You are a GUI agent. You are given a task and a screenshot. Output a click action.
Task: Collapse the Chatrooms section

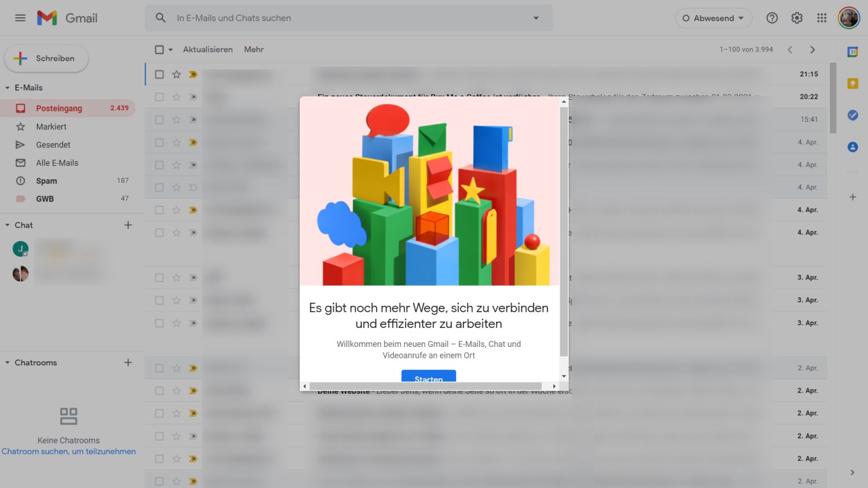point(8,363)
